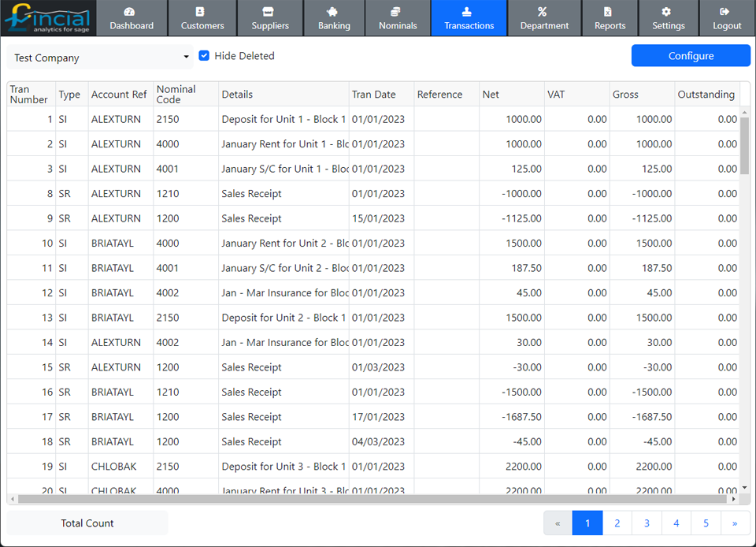Click the Transactions stamp icon

[467, 12]
